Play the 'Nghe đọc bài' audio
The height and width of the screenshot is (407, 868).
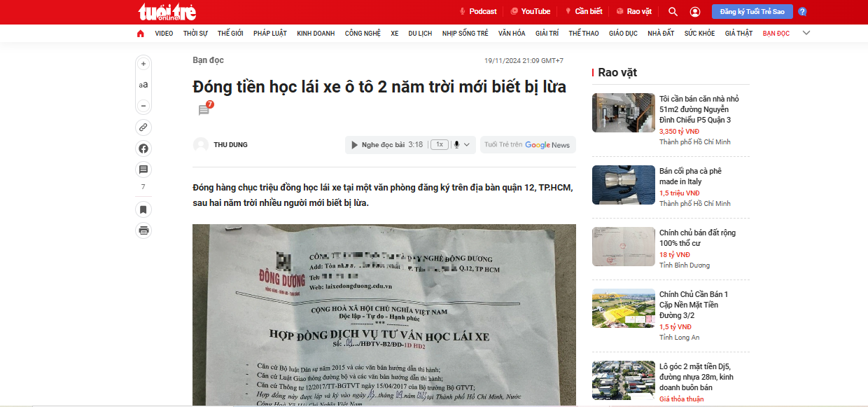[x=355, y=145]
